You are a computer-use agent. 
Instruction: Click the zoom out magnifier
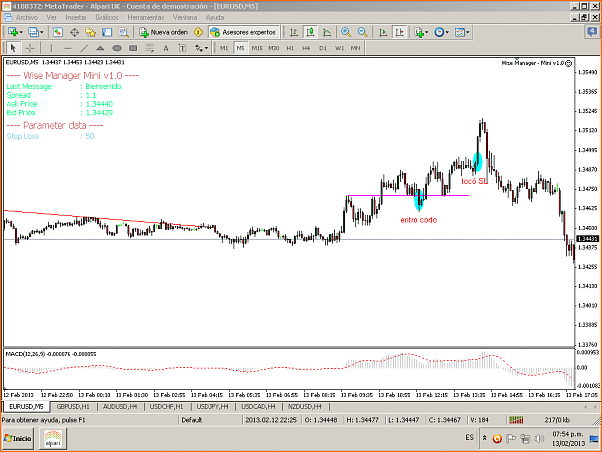[362, 32]
